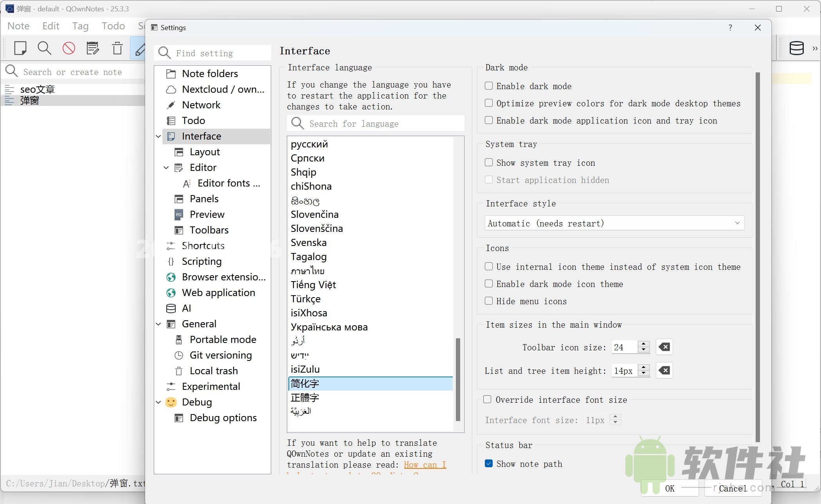Delete the note using the trash toolbar icon
The height and width of the screenshot is (504, 821).
pyautogui.click(x=117, y=48)
